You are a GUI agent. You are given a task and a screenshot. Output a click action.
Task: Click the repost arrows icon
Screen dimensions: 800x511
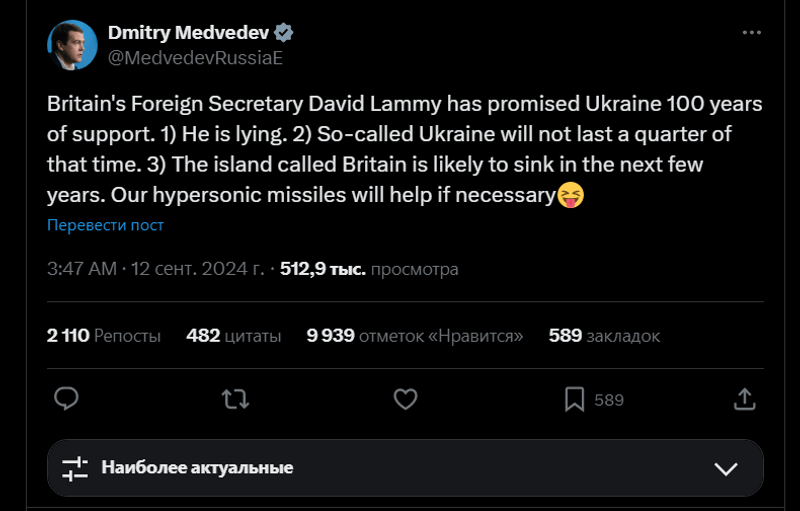click(235, 400)
